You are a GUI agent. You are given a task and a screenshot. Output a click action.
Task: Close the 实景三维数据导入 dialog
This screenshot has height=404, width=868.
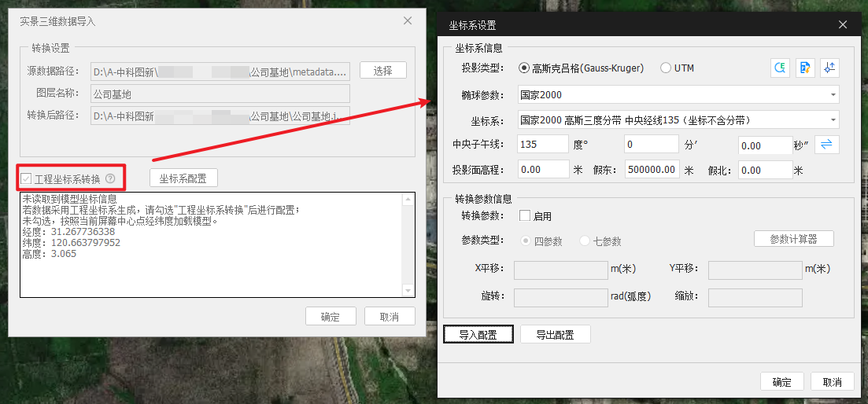[x=407, y=21]
